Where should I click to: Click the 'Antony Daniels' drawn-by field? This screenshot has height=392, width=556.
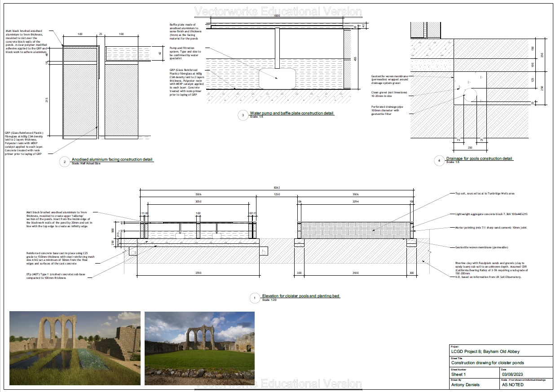(x=465, y=385)
